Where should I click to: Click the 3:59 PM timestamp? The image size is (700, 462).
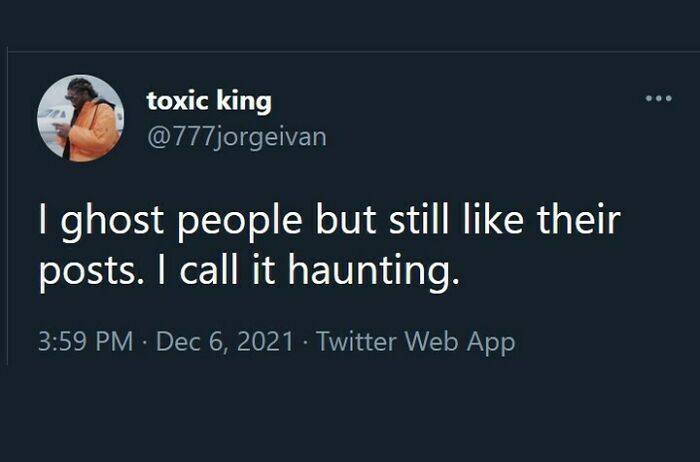tap(86, 343)
